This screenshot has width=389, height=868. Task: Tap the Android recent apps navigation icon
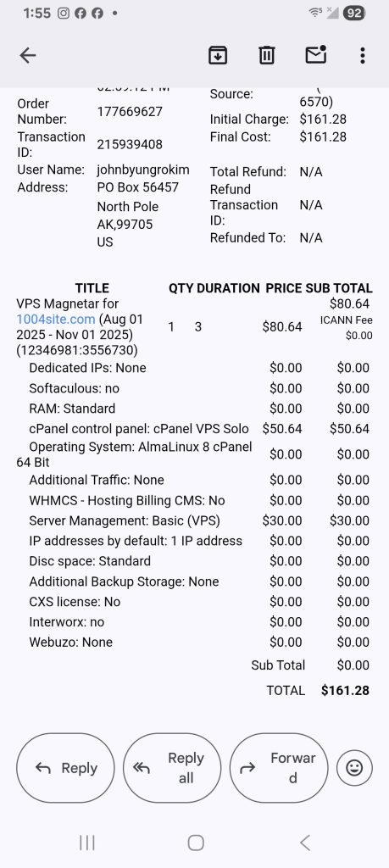(x=87, y=843)
